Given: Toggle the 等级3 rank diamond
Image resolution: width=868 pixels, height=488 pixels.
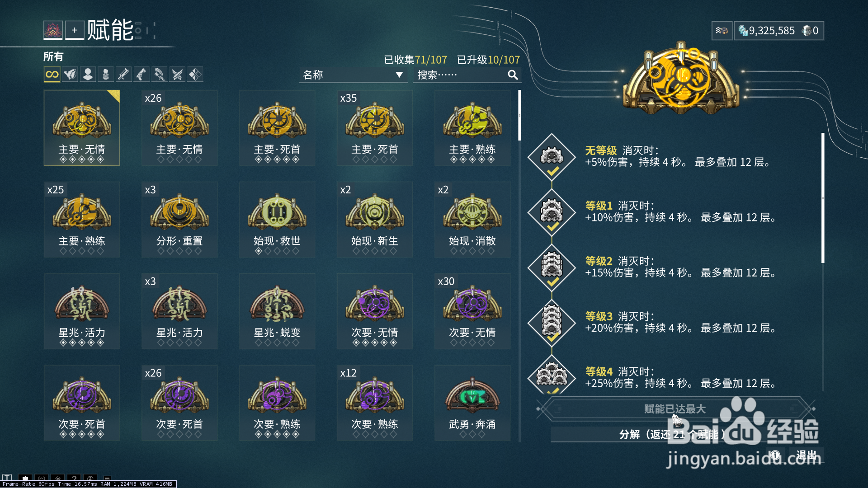Looking at the screenshot, I should coord(552,323).
